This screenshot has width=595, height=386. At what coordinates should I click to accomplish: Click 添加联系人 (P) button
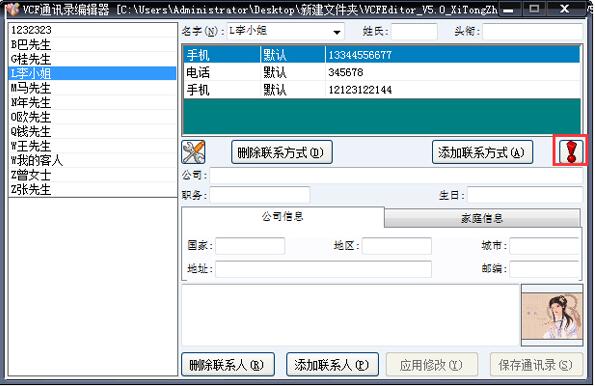point(332,365)
